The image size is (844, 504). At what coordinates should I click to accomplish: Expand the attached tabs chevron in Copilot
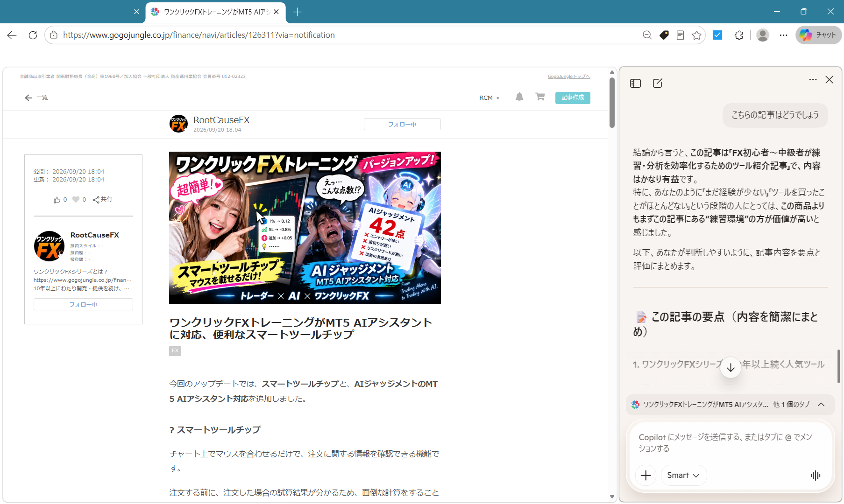click(x=821, y=405)
